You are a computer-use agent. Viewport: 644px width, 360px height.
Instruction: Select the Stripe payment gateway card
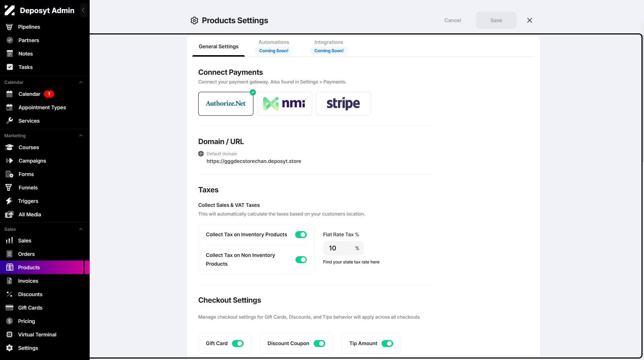pos(343,104)
